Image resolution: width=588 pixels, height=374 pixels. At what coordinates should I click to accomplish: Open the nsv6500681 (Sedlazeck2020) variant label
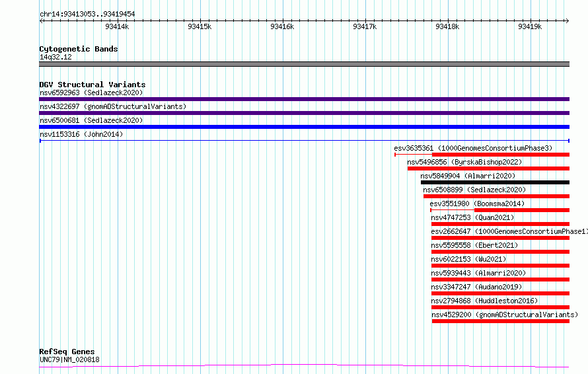coord(91,120)
